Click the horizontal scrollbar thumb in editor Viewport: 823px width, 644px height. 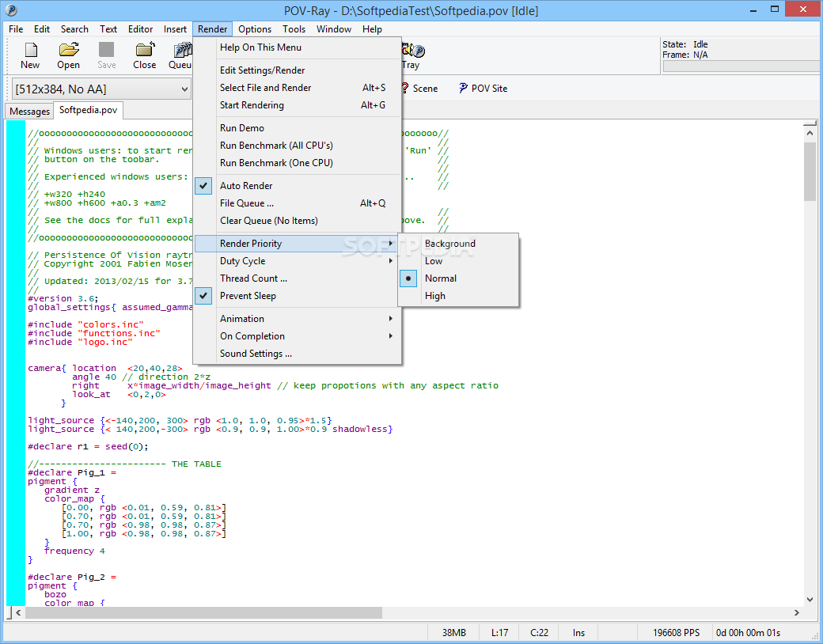coord(203,612)
